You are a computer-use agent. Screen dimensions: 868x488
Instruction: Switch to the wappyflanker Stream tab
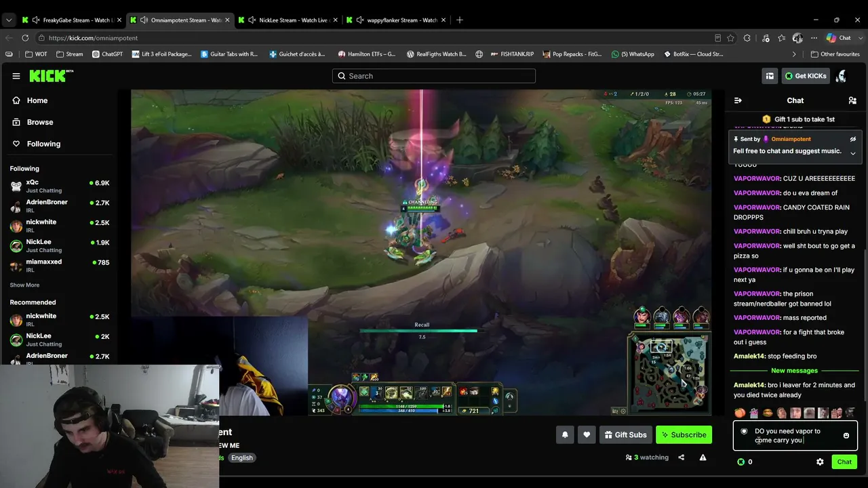point(396,20)
